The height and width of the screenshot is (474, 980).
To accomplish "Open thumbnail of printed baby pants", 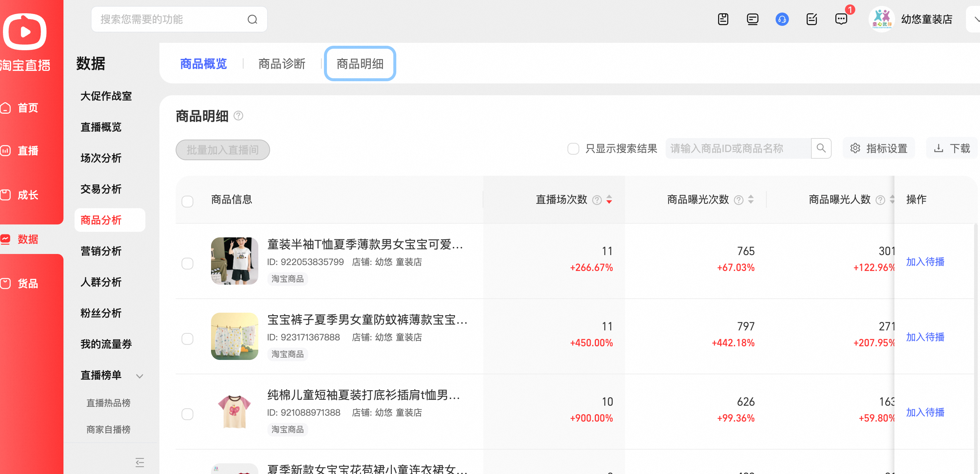I will pos(234,336).
